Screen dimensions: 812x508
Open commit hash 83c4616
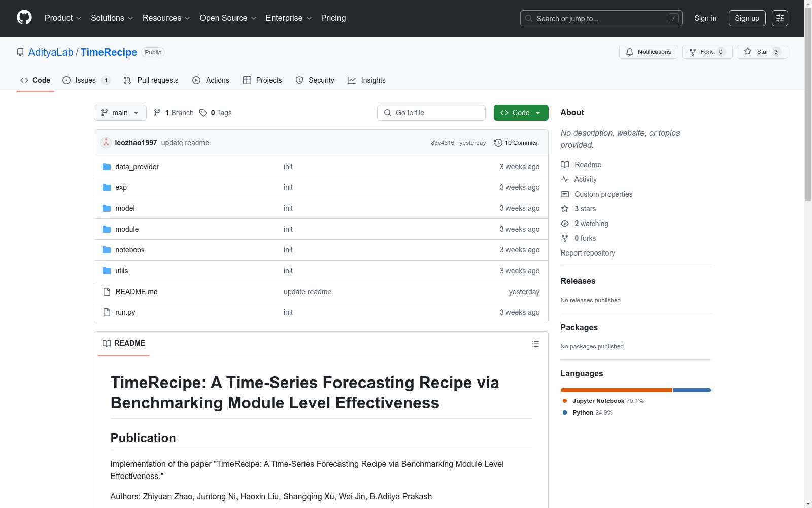[443, 143]
